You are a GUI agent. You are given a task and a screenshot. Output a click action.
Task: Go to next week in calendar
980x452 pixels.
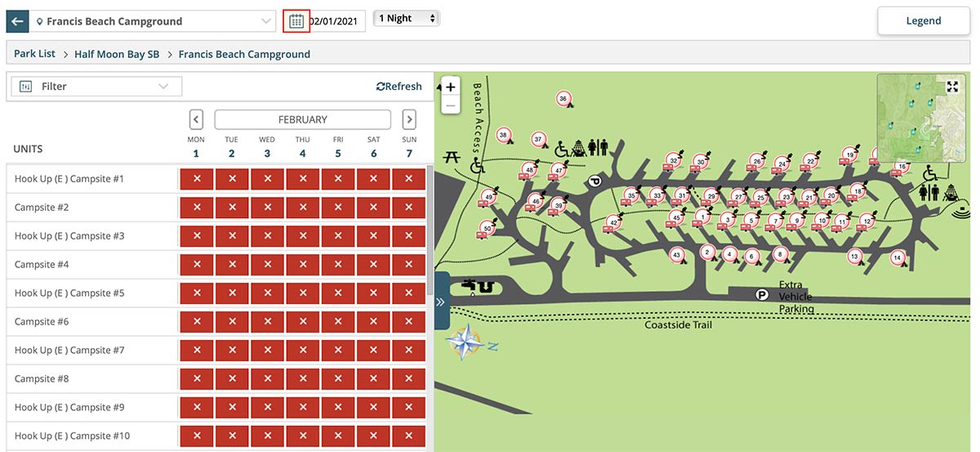tap(409, 119)
